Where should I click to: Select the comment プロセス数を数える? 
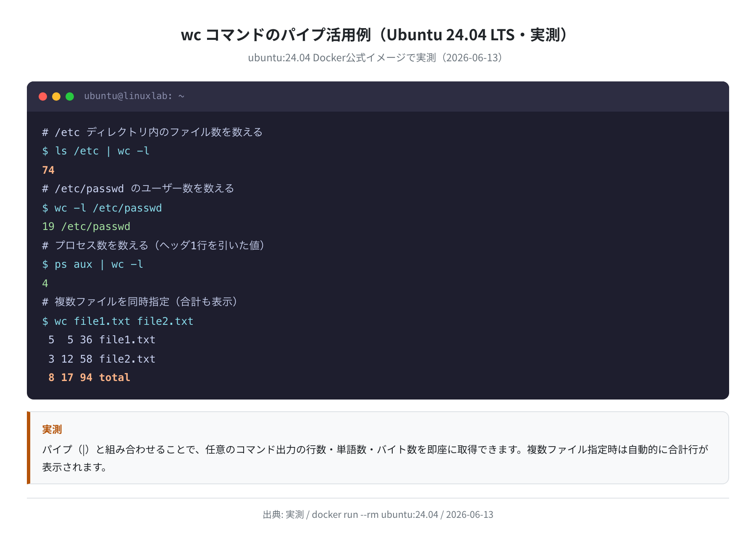153,245
